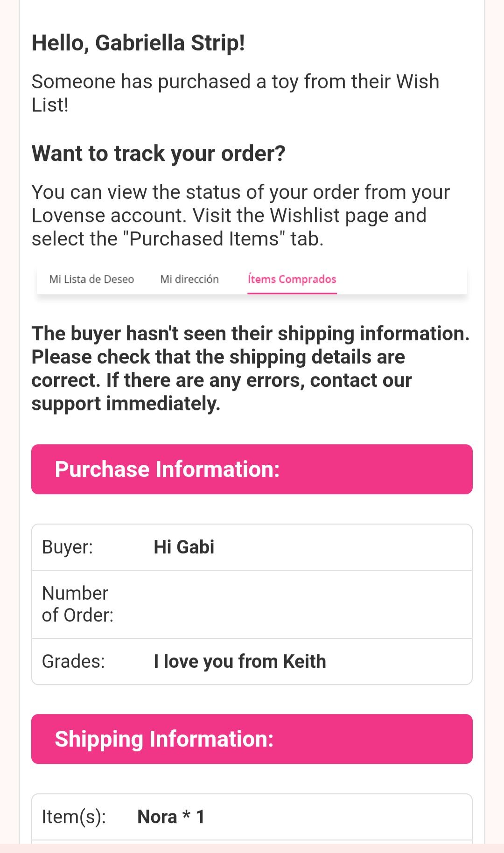Click the Shipping Information pink banner
The image size is (504, 853).
(x=252, y=739)
